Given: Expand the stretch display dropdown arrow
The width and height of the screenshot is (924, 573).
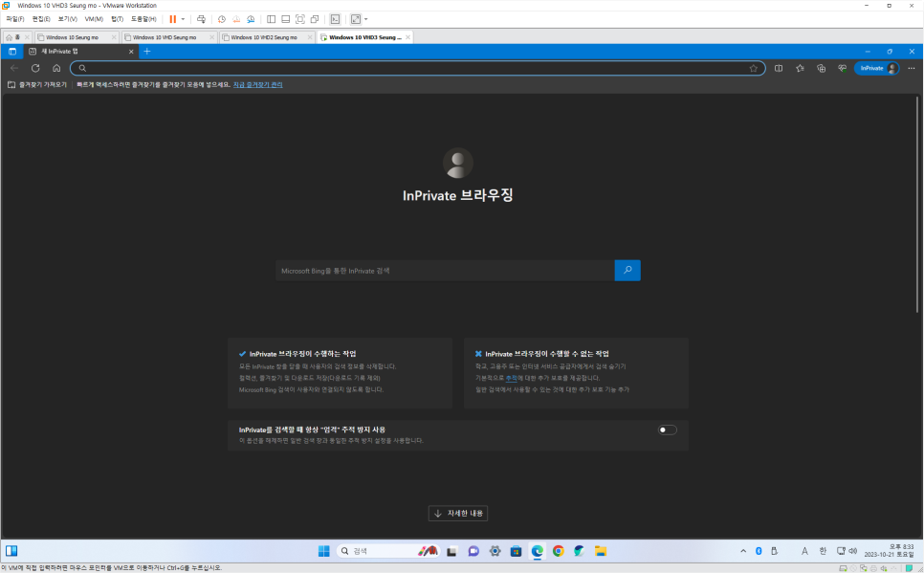Looking at the screenshot, I should (x=366, y=19).
